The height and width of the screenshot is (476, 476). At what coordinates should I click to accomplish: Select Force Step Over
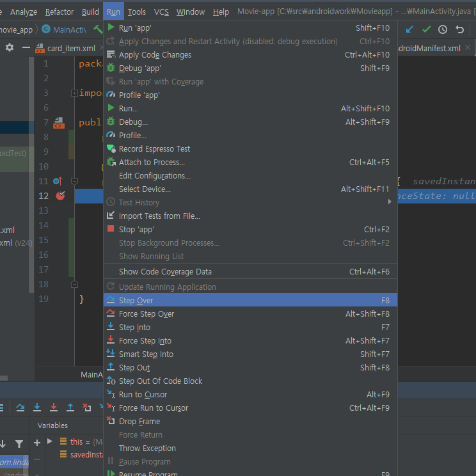pyautogui.click(x=250, y=313)
